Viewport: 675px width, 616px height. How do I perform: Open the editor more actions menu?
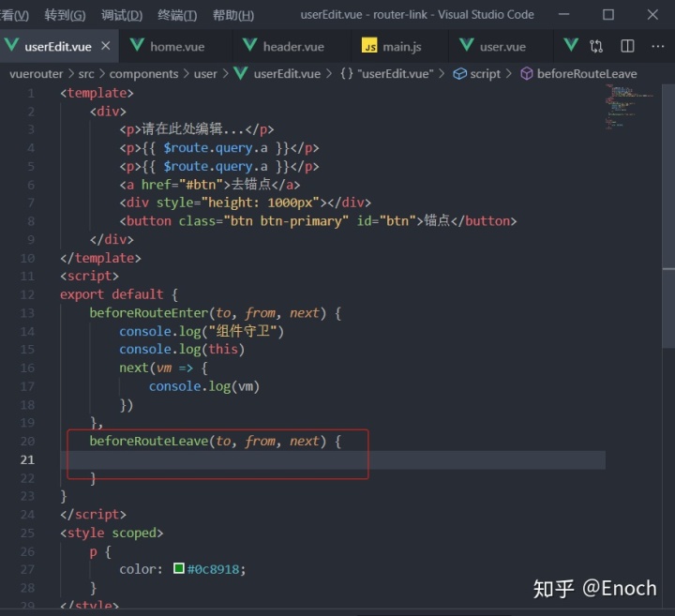(x=658, y=46)
